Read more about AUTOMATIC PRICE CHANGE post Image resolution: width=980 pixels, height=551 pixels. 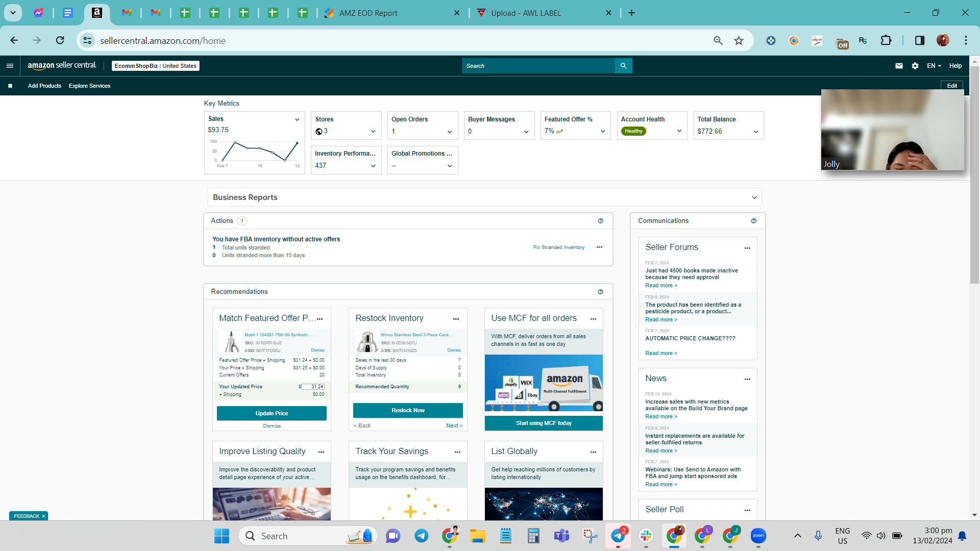661,353
